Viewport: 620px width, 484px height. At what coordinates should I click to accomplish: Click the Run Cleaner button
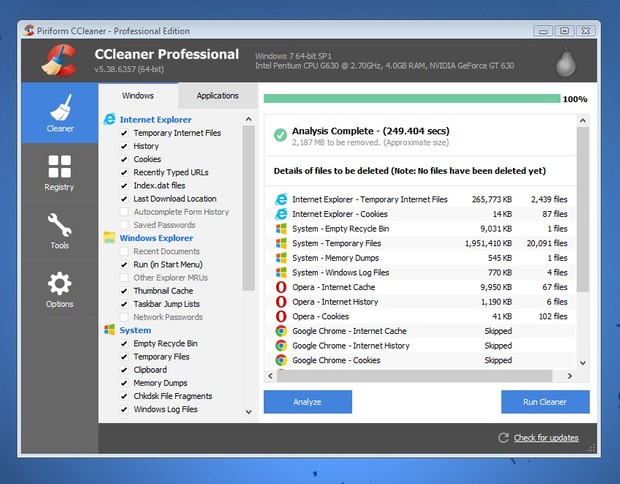point(545,402)
